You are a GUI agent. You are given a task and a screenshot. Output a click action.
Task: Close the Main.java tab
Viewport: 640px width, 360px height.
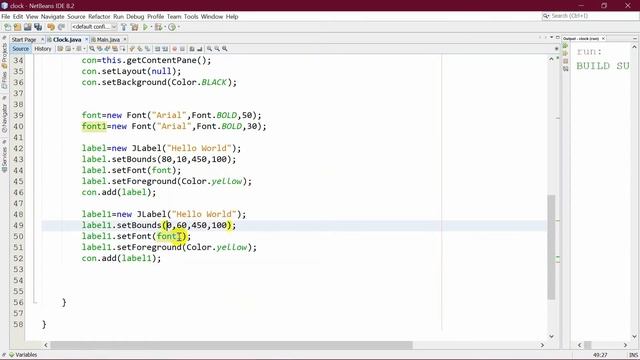pos(125,40)
